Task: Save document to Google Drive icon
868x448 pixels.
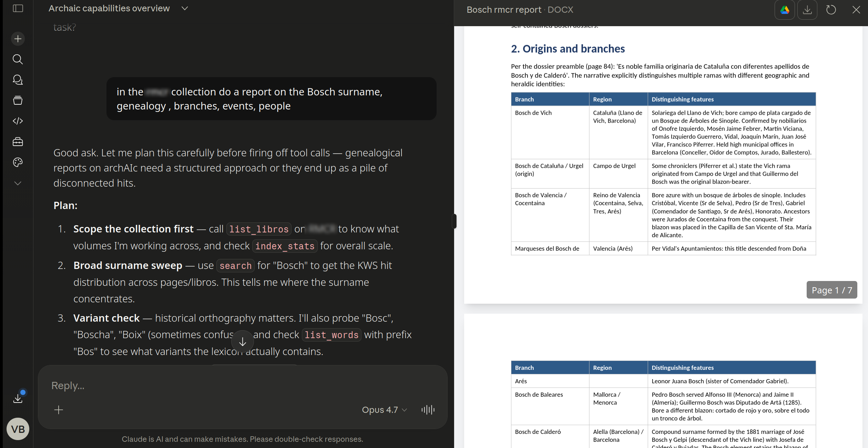Action: click(785, 10)
